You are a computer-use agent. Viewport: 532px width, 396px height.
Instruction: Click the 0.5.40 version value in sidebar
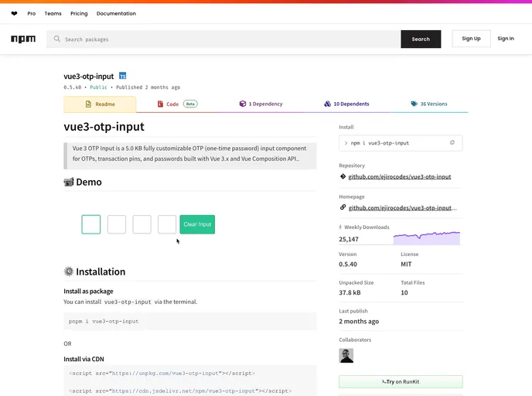[x=348, y=265]
